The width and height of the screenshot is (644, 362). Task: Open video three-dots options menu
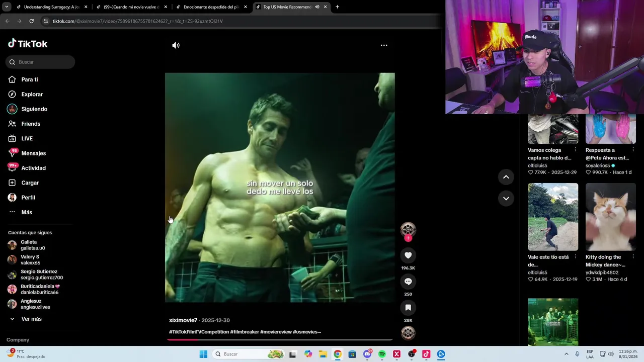pos(384,45)
